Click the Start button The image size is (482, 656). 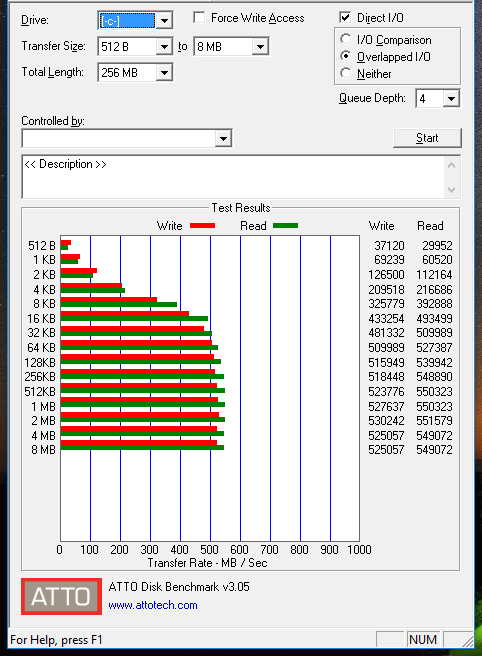click(427, 138)
